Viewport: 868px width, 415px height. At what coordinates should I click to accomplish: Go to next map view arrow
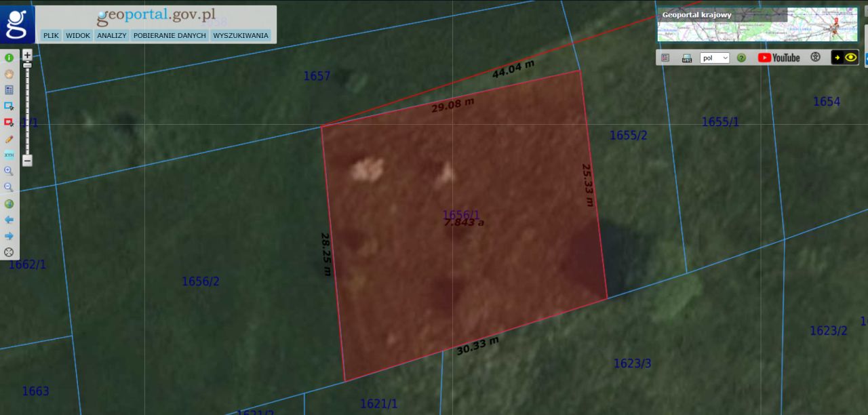[9, 236]
